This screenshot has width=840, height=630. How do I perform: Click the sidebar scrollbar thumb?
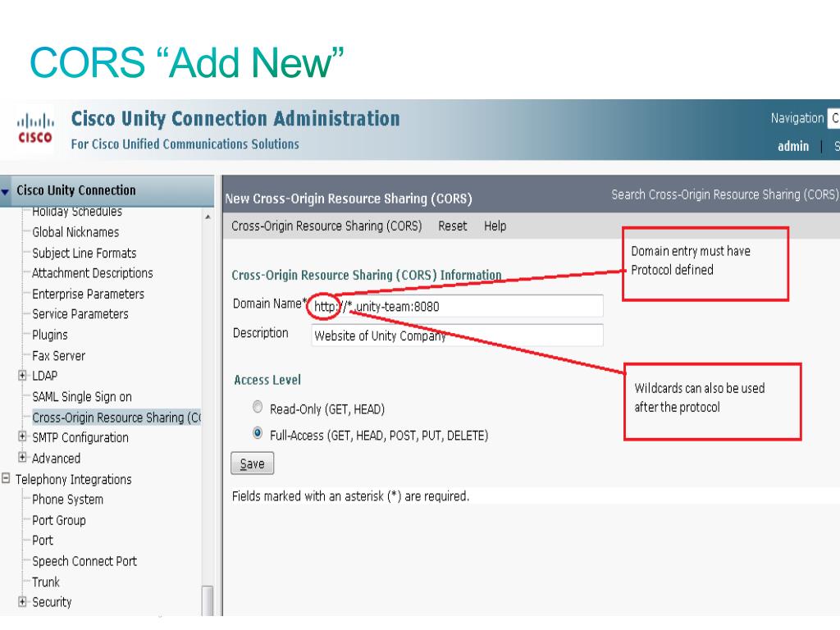tap(208, 600)
